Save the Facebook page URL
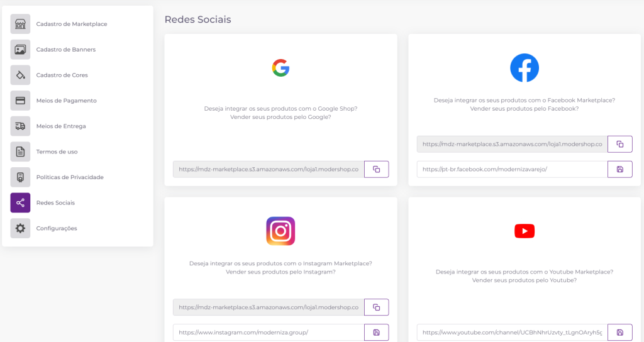The image size is (644, 342). [619, 169]
